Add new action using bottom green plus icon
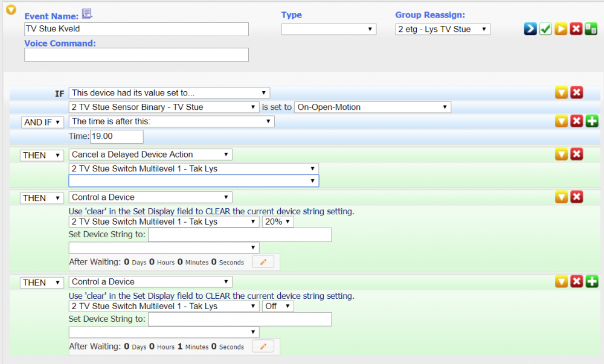This screenshot has height=364, width=604. 592,281
